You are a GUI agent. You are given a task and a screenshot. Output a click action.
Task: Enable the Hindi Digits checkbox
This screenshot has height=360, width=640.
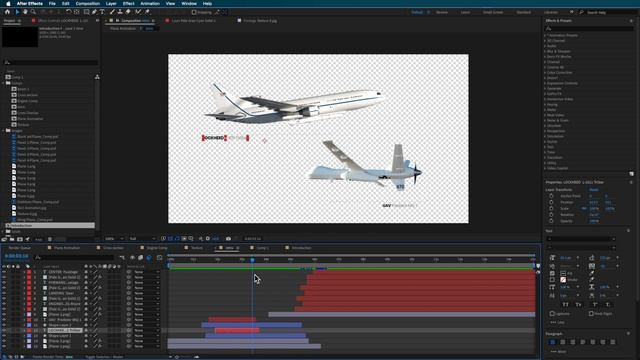pyautogui.click(x=591, y=313)
